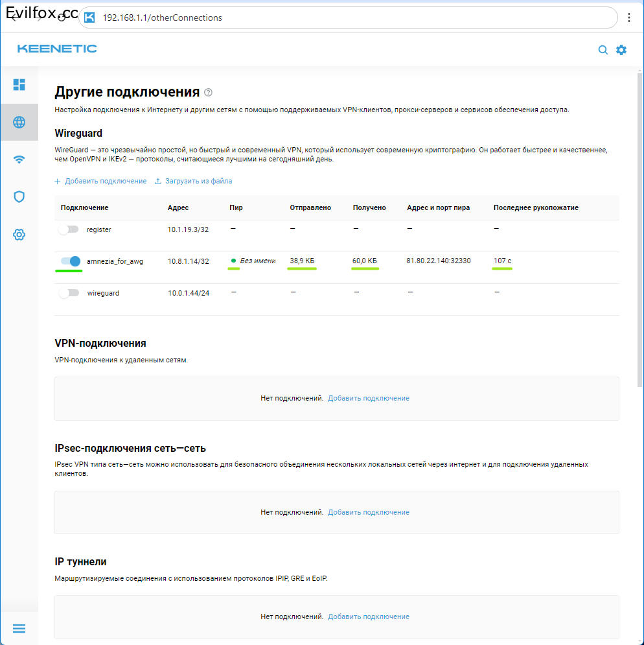The width and height of the screenshot is (644, 645).
Task: Open the amnezia_for_awg connection name
Action: pos(115,261)
